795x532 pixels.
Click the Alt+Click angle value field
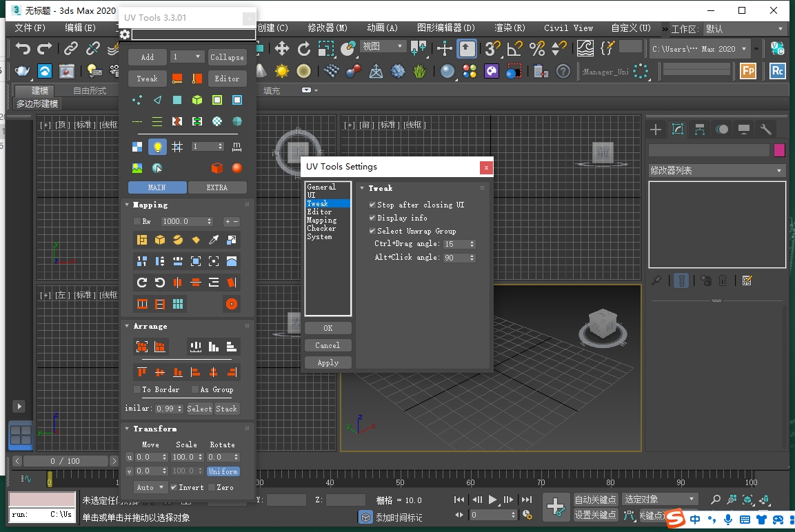click(x=455, y=258)
